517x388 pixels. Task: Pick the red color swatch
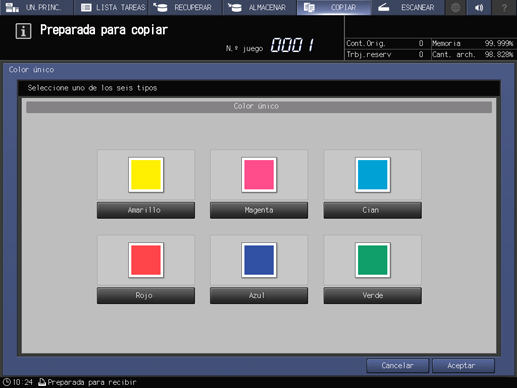(146, 260)
